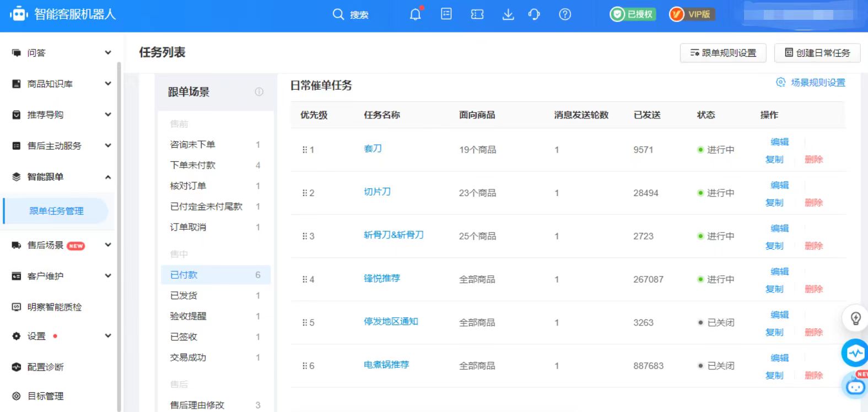
Task: Expand the 售后场景 menu chevron
Action: point(108,245)
